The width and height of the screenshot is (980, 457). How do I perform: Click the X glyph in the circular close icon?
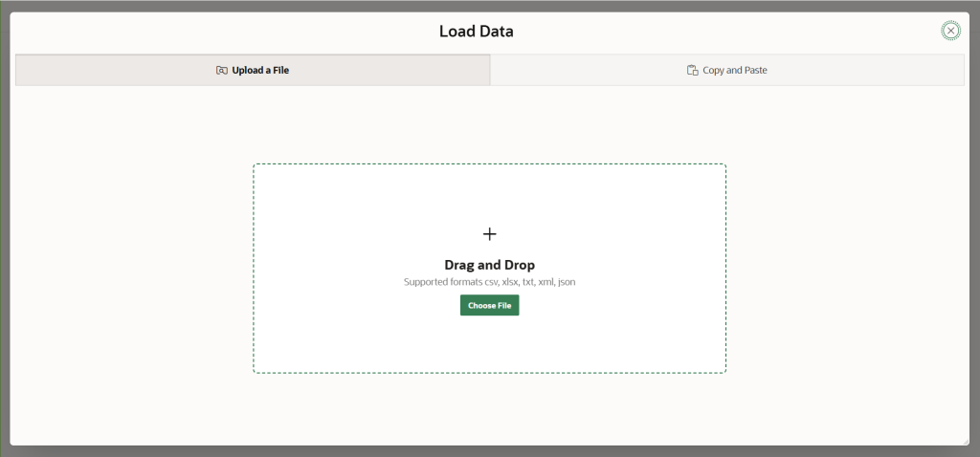950,31
